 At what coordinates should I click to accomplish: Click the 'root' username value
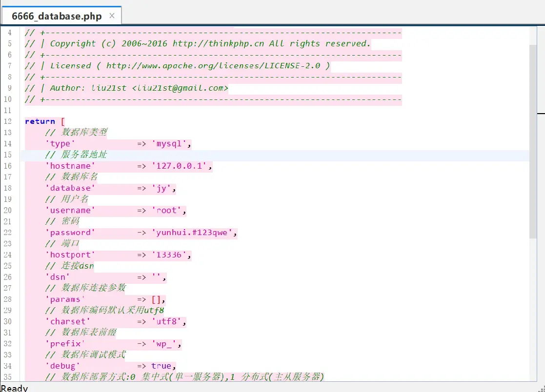tap(166, 211)
